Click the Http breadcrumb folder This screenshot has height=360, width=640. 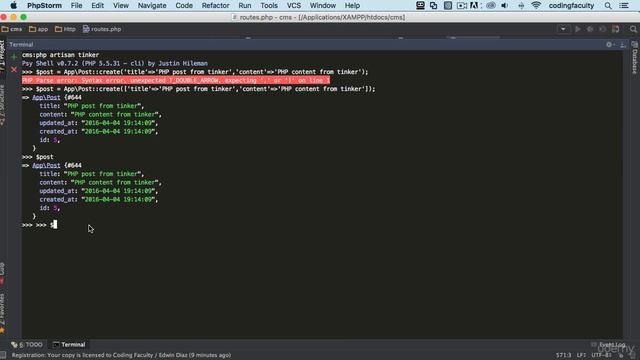66,29
